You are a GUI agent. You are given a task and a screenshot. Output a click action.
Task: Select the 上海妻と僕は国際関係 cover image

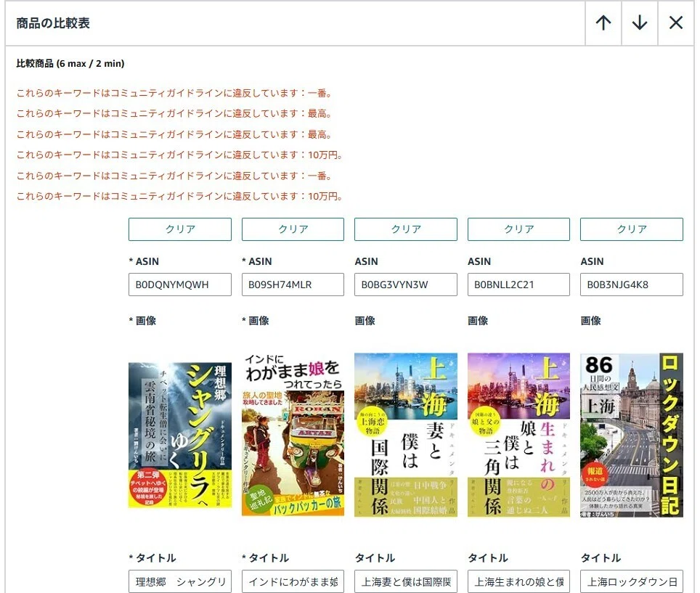point(406,435)
